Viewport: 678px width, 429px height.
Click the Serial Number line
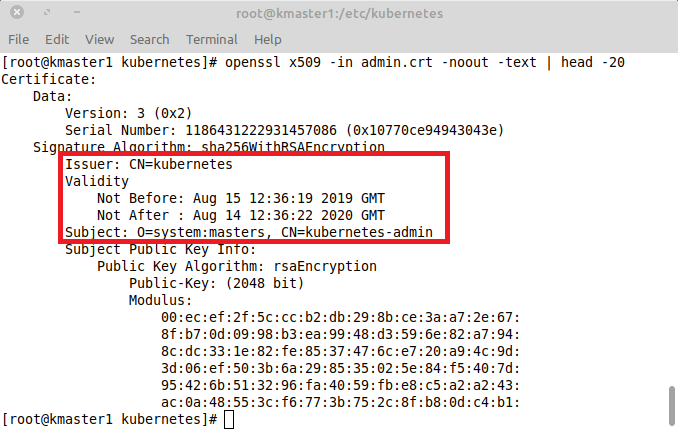coord(285,130)
